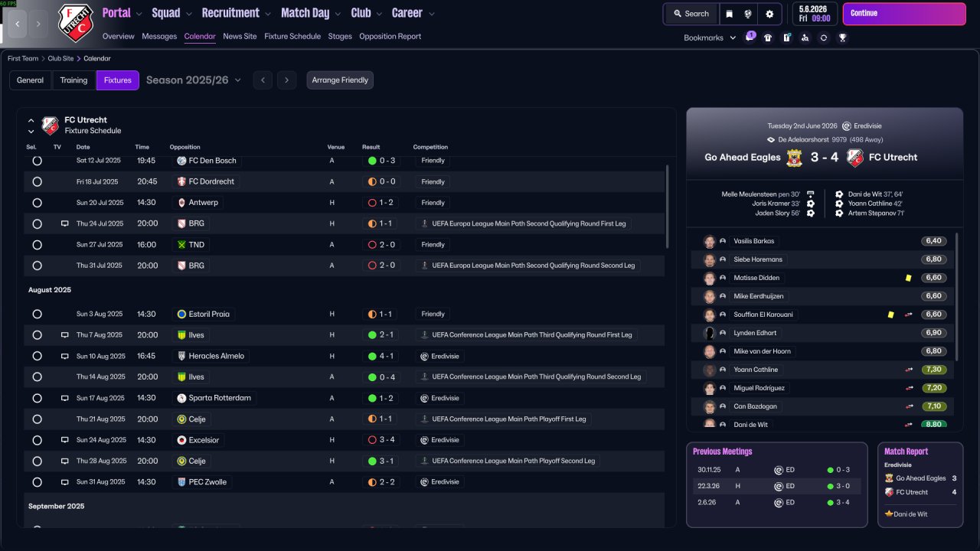Click the substitution icon for Yoann Cathline

909,370
